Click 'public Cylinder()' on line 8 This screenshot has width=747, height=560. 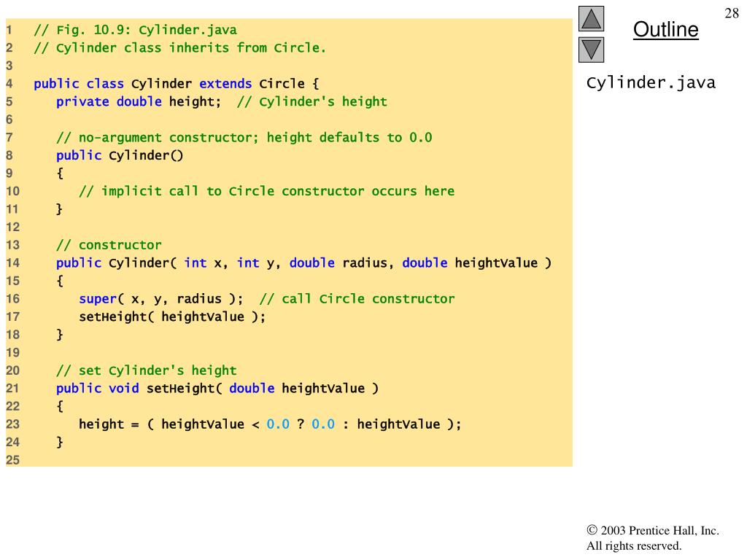click(x=120, y=156)
